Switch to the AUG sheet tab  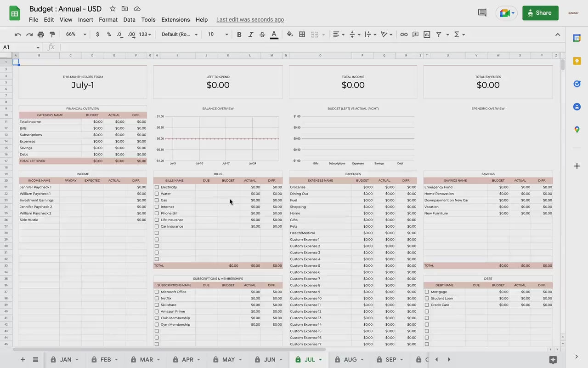click(350, 360)
